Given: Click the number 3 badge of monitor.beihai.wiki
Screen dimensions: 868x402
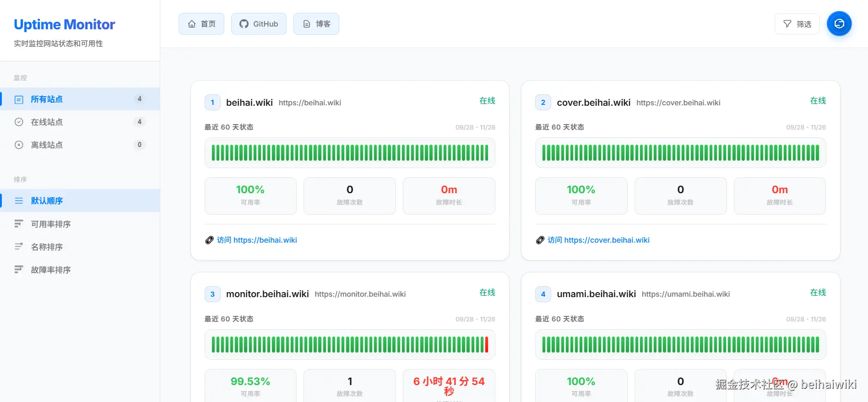Looking at the screenshot, I should point(212,294).
